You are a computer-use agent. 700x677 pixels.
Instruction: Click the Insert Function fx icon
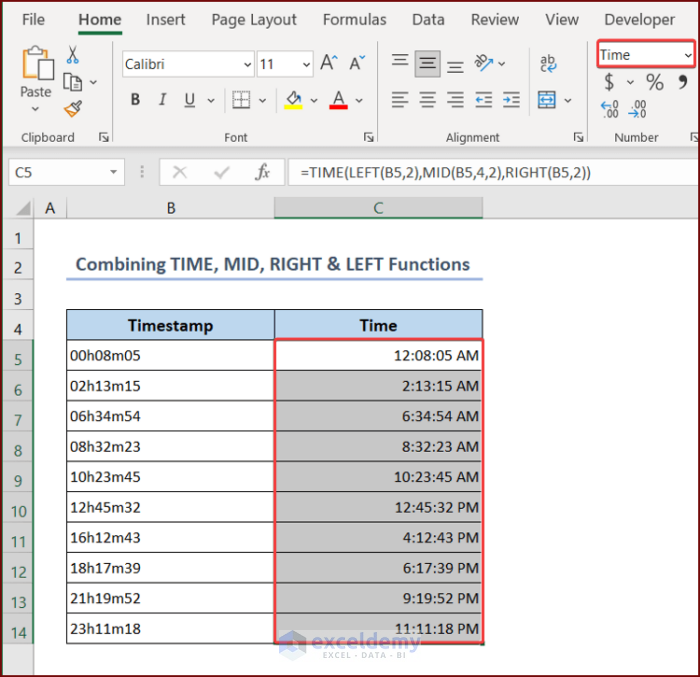click(x=262, y=172)
